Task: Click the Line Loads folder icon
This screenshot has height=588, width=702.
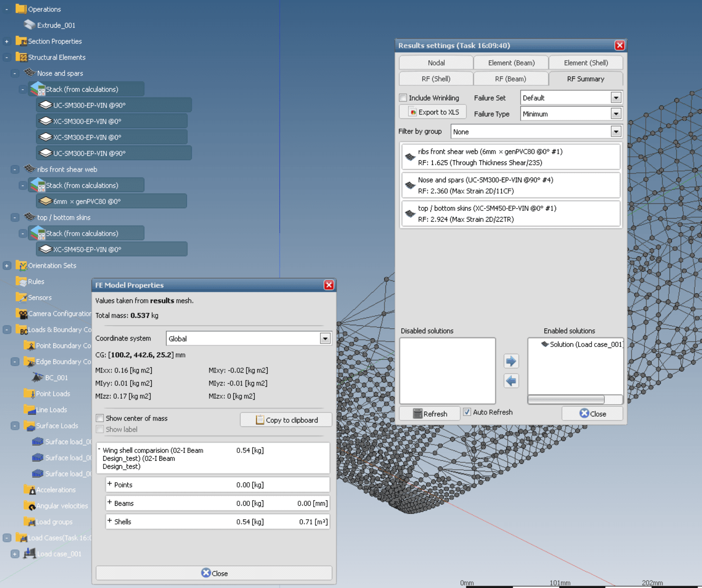Action: point(29,410)
